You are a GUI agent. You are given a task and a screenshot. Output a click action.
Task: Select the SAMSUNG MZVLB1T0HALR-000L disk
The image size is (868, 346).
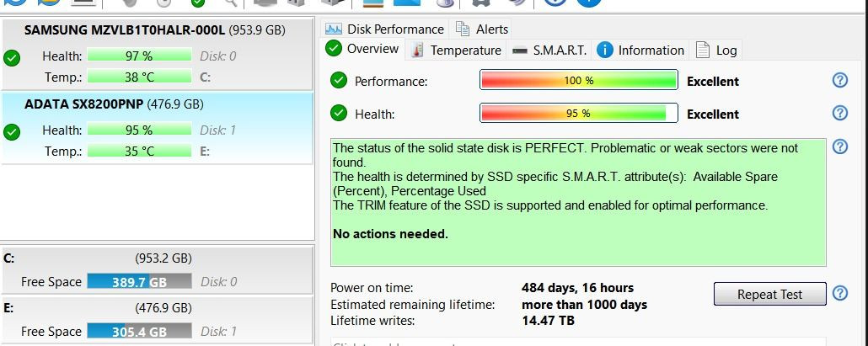157,54
